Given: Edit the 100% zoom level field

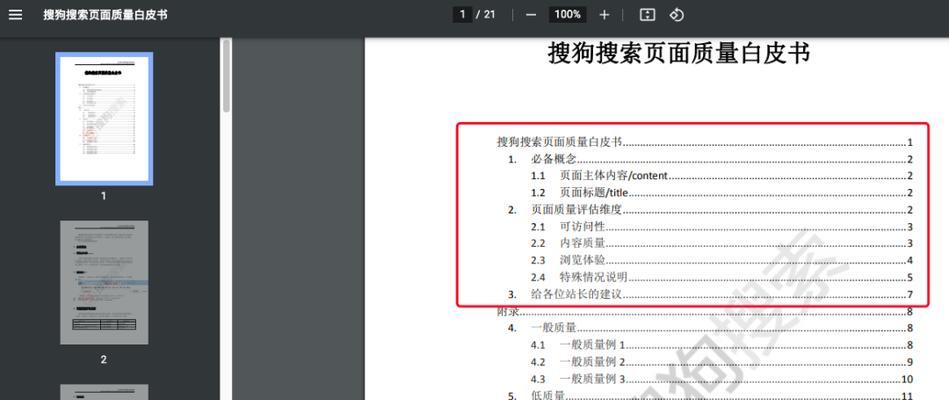Looking at the screenshot, I should (x=567, y=15).
